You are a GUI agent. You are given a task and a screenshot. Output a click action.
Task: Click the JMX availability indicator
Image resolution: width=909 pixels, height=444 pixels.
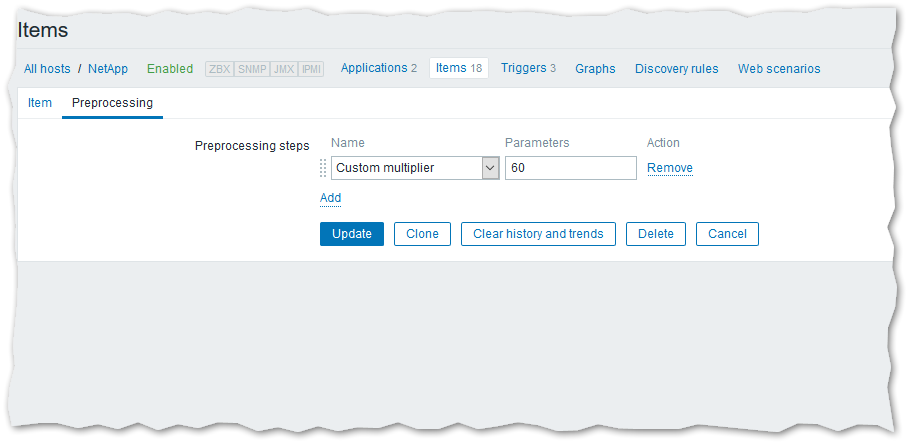284,69
